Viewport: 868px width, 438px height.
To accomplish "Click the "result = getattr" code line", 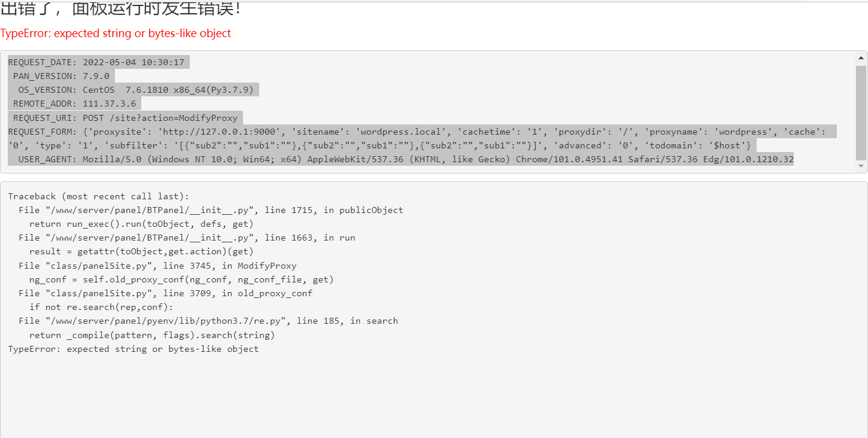I will (x=141, y=251).
